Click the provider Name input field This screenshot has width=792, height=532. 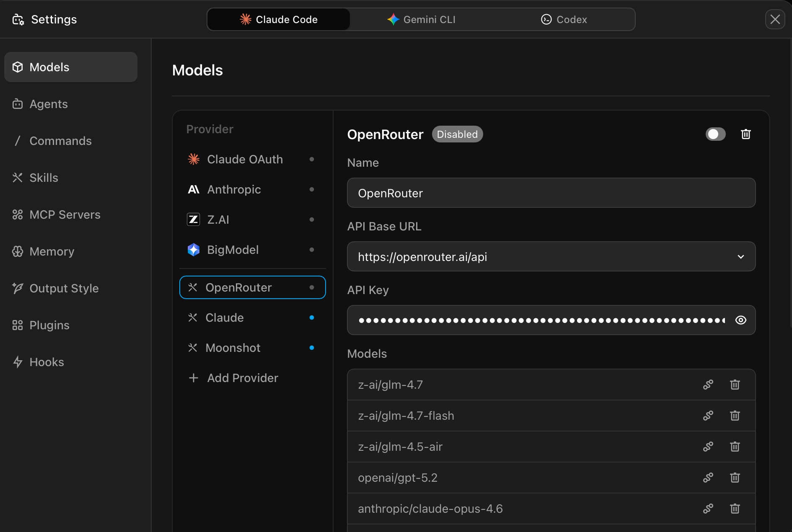[551, 193]
